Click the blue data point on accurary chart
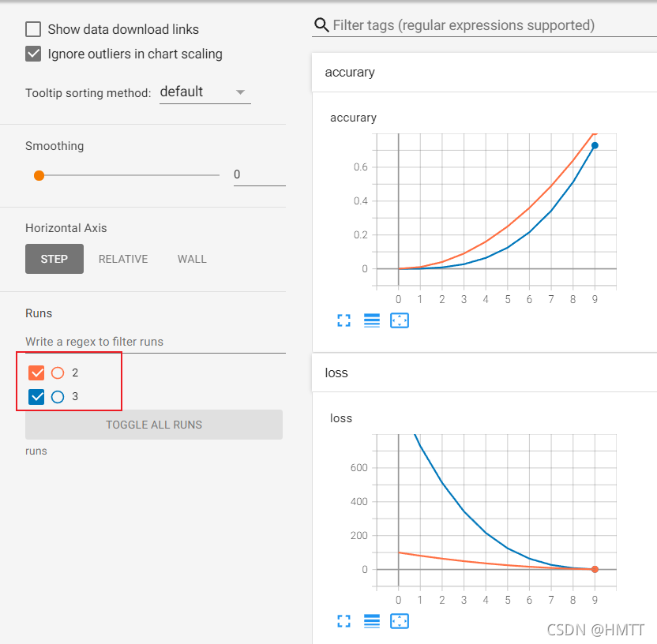This screenshot has width=657, height=644. 595,146
